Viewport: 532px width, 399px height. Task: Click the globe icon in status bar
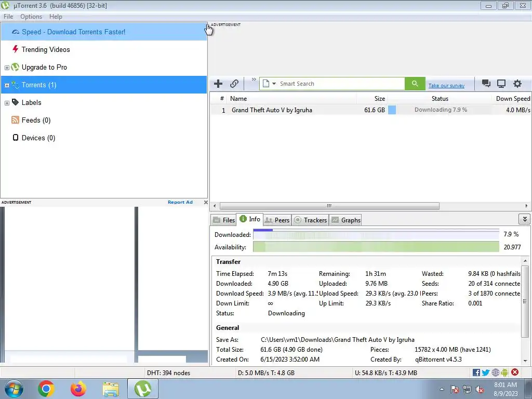point(495,373)
